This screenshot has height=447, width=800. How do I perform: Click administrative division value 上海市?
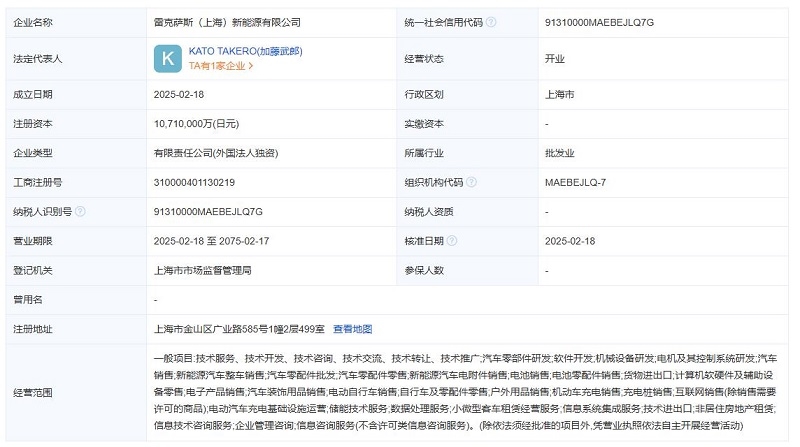click(559, 94)
